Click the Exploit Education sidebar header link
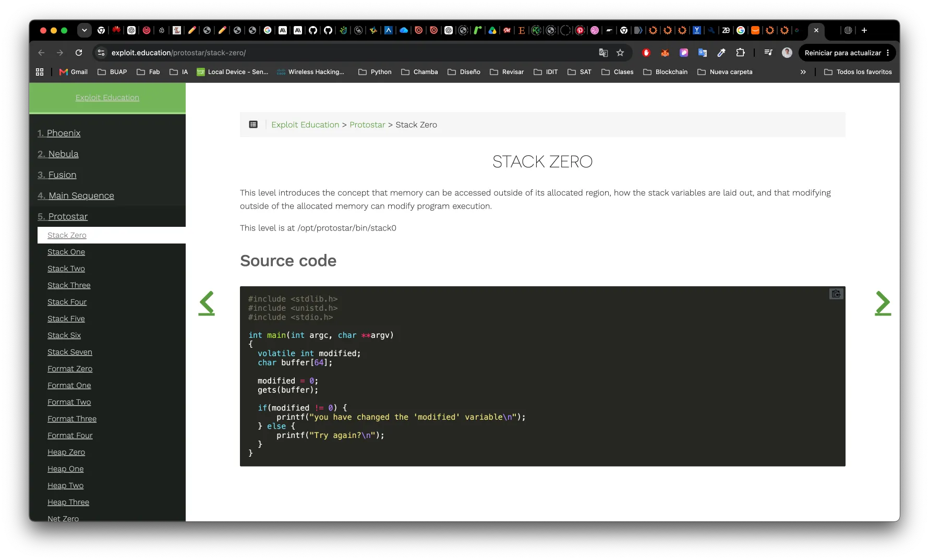Screen dimensions: 929x560 point(107,98)
